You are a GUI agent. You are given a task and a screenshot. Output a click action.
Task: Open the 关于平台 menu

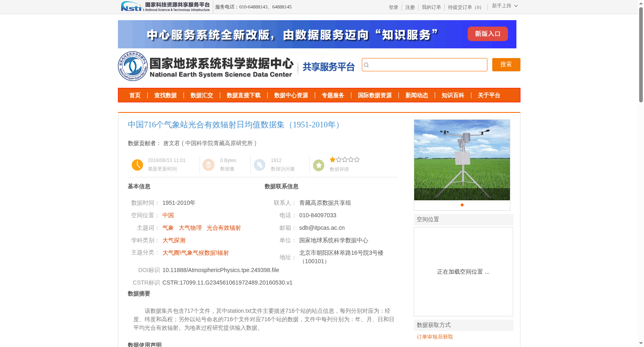(489, 95)
